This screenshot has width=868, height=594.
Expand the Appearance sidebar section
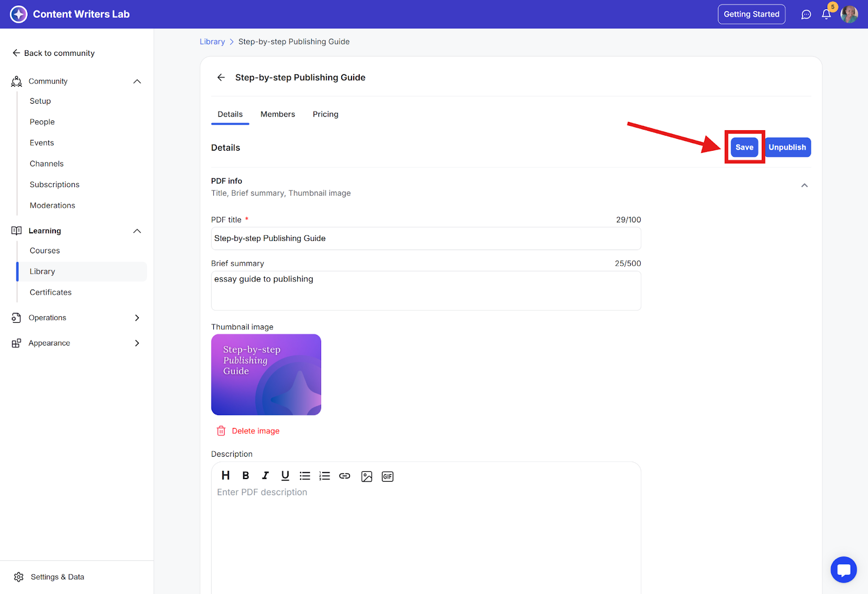pos(137,343)
